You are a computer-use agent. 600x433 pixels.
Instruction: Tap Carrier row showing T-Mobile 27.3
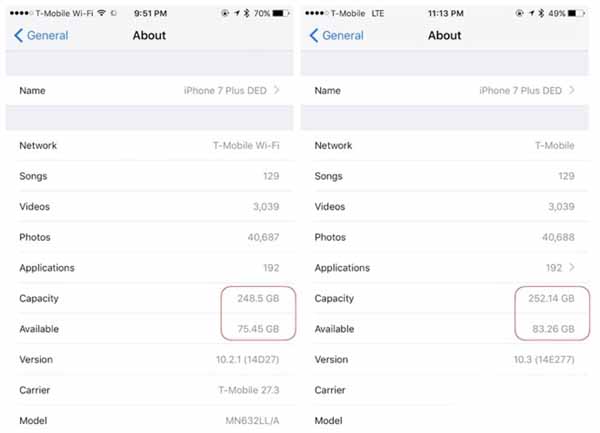[150, 390]
